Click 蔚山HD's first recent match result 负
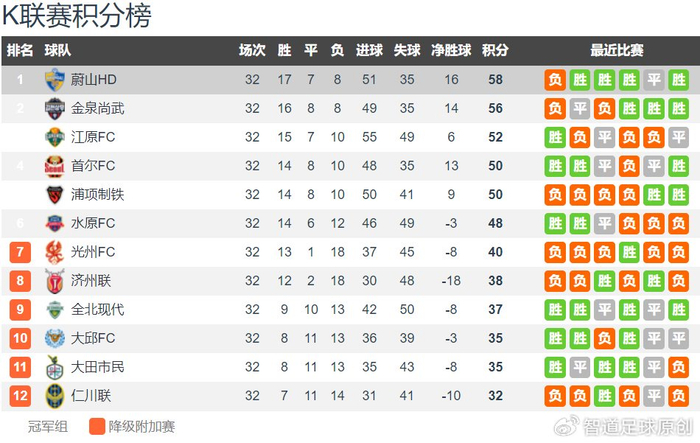The width and height of the screenshot is (700, 443). coord(555,79)
